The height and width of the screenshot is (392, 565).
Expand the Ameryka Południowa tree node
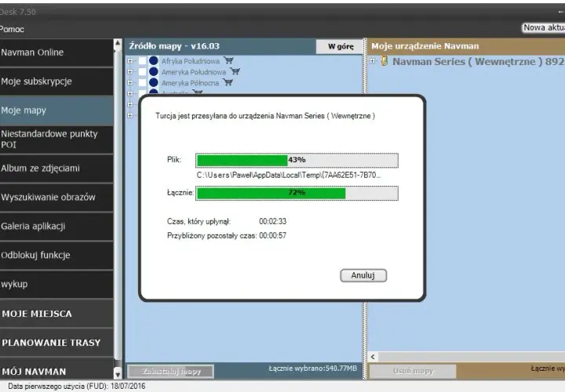pos(130,72)
